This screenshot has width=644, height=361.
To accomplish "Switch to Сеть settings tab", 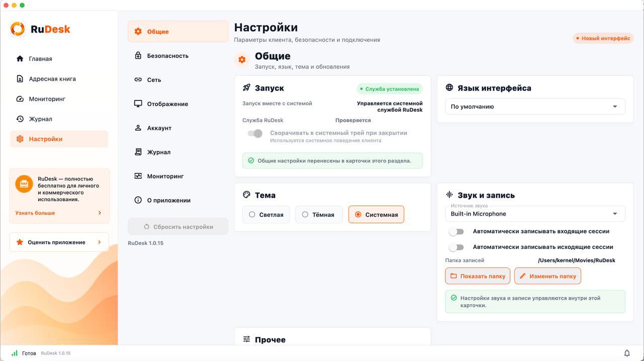I will click(178, 79).
